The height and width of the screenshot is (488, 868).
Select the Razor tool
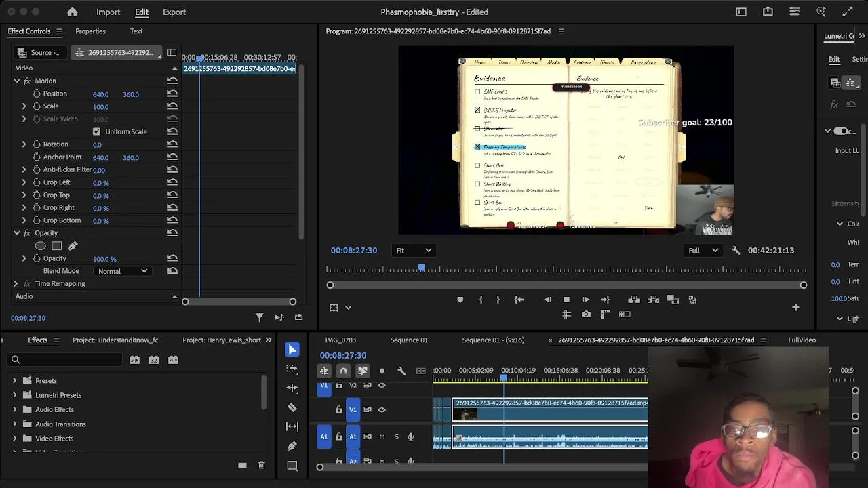tap(292, 407)
